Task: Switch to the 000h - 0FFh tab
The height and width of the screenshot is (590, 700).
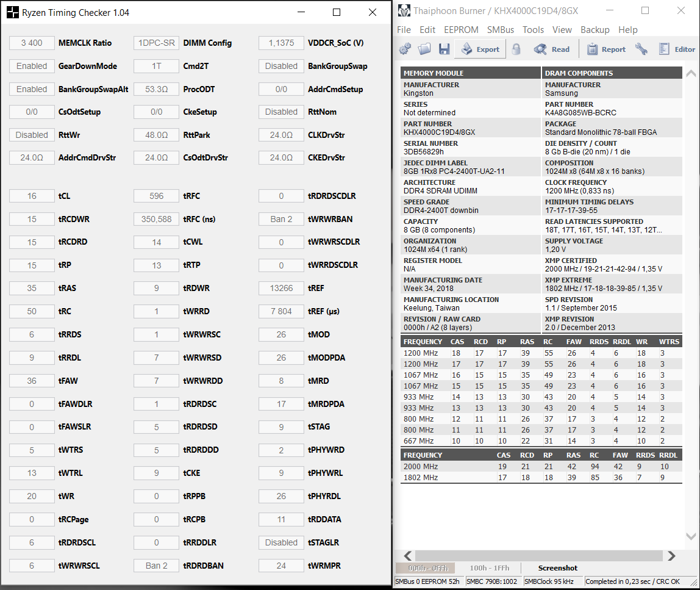Action: [x=425, y=568]
